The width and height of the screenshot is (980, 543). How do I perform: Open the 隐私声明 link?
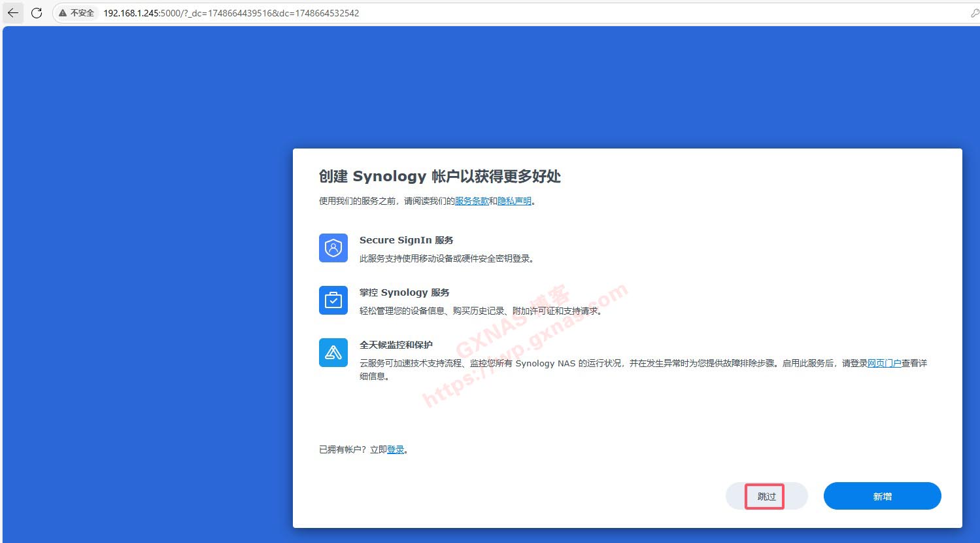[x=515, y=201]
